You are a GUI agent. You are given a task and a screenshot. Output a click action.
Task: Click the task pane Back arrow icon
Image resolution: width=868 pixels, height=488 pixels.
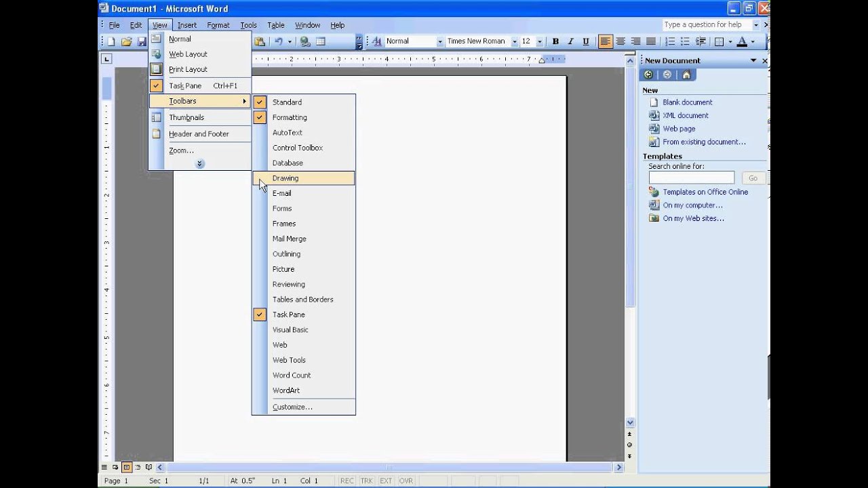tap(649, 75)
